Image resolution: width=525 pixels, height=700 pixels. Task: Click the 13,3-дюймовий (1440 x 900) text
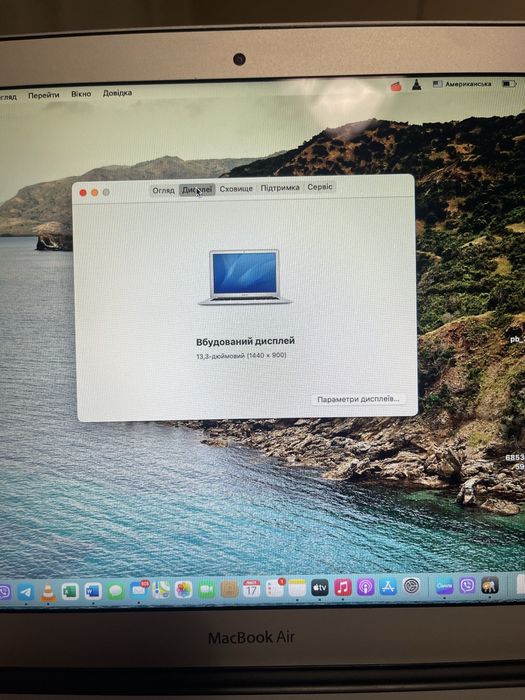[242, 356]
